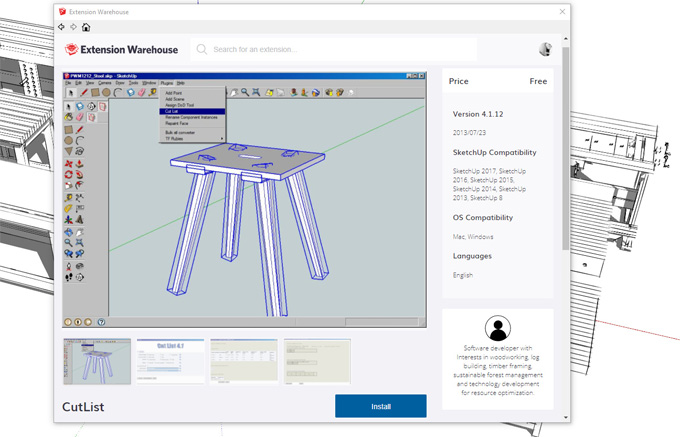
Task: Focus the 'Search for an extension' field
Action: tap(334, 49)
